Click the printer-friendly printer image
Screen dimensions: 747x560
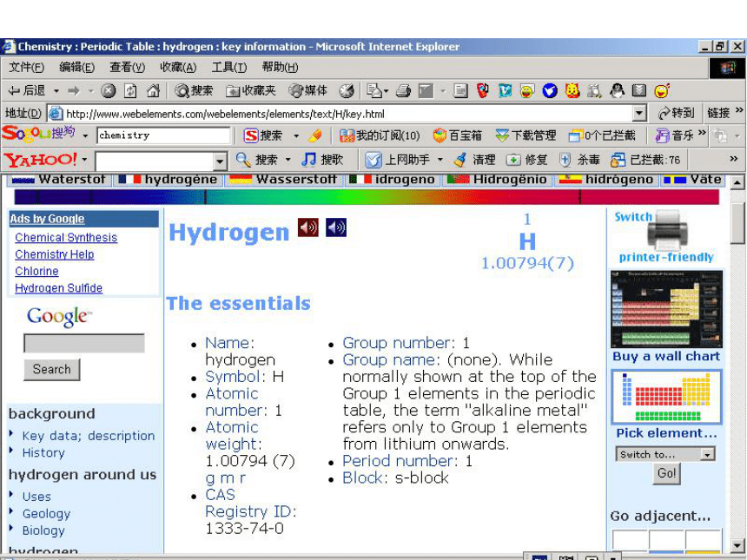tap(667, 230)
